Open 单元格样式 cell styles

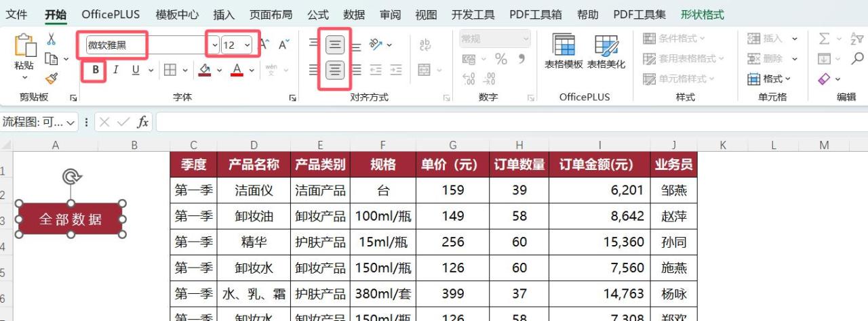(679, 79)
